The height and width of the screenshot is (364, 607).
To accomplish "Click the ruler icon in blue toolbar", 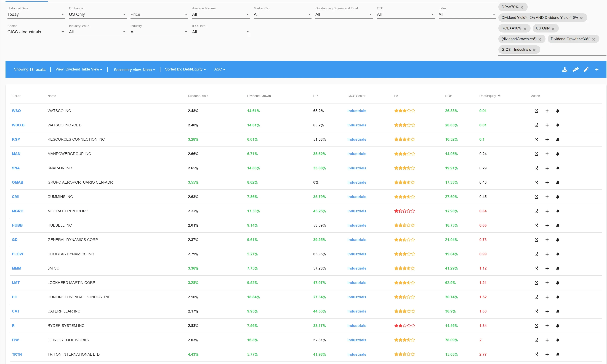I will 576,69.
